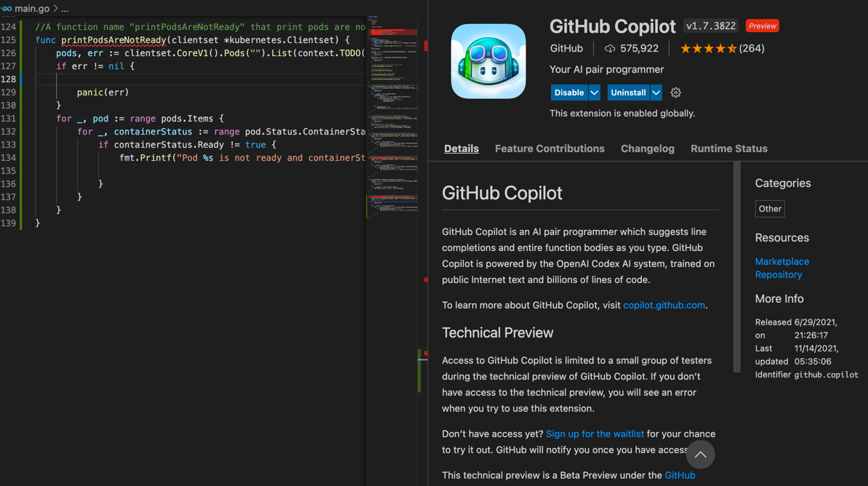Switch to the Feature Contributions tab
The image size is (868, 486).
tap(549, 148)
